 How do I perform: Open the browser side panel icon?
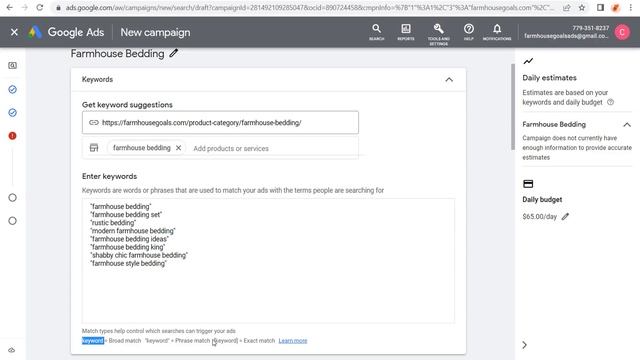point(600,7)
